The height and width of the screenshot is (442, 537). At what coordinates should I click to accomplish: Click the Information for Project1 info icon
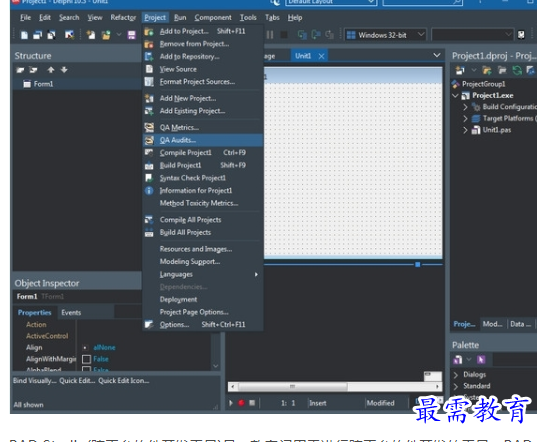point(149,190)
